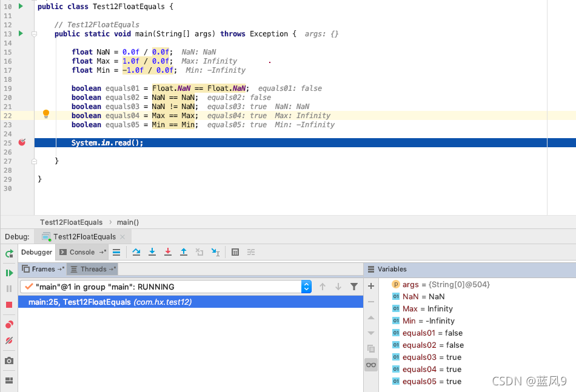
Task: Open the Frames tab
Action: tap(42, 269)
